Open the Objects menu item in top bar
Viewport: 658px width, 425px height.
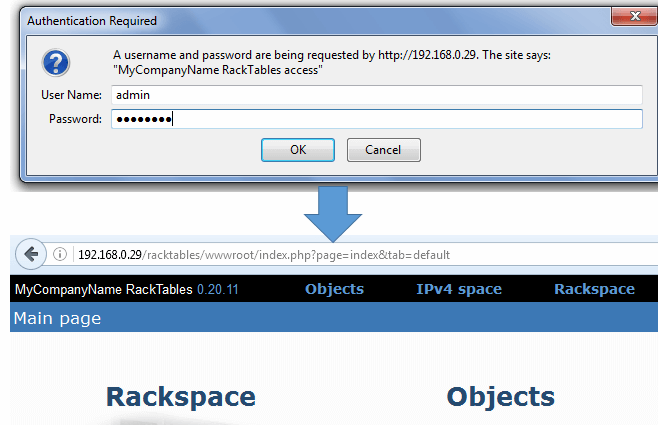[334, 289]
